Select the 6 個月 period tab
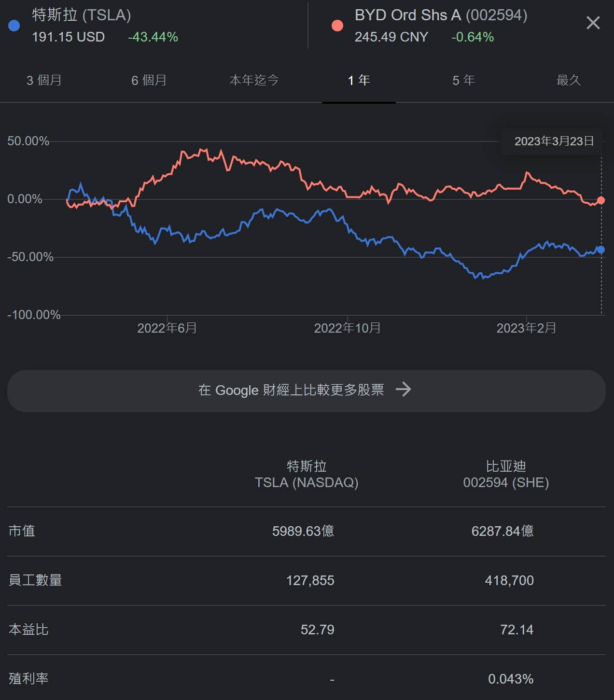The image size is (614, 700). [148, 81]
